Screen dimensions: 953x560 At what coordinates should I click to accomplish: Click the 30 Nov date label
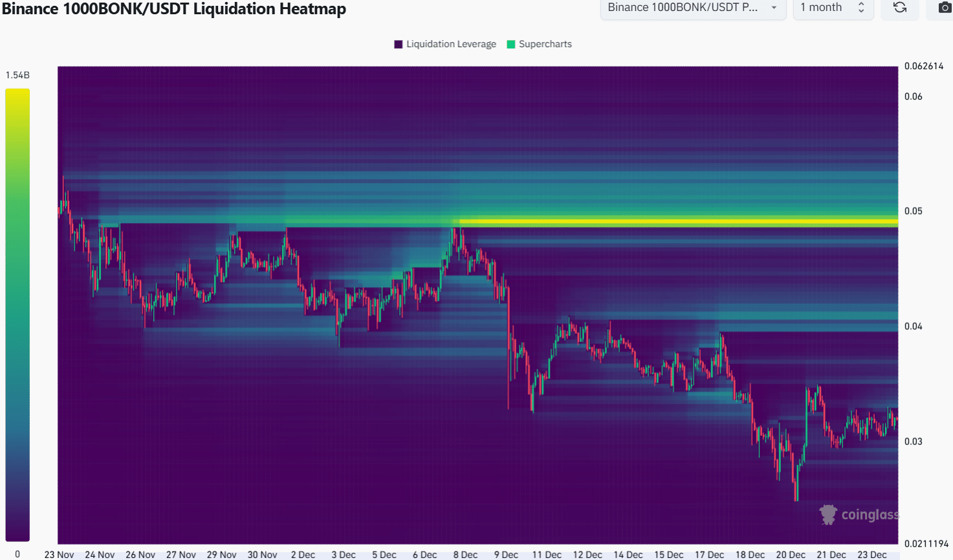tap(262, 555)
